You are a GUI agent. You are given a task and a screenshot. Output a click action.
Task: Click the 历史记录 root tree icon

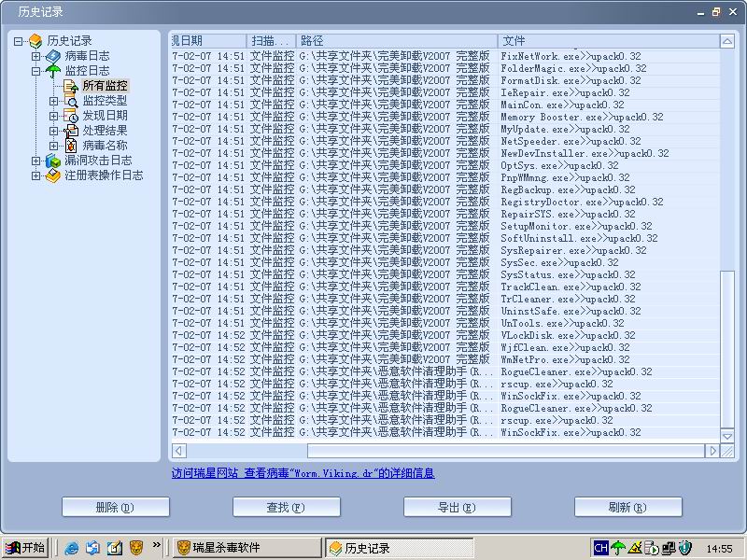pos(35,41)
